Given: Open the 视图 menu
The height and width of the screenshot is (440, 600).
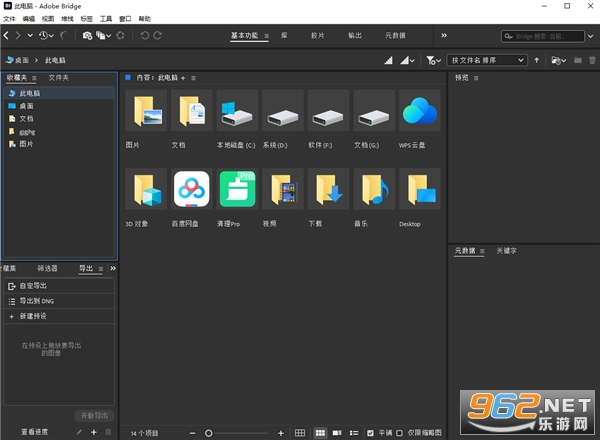Looking at the screenshot, I should (48, 19).
